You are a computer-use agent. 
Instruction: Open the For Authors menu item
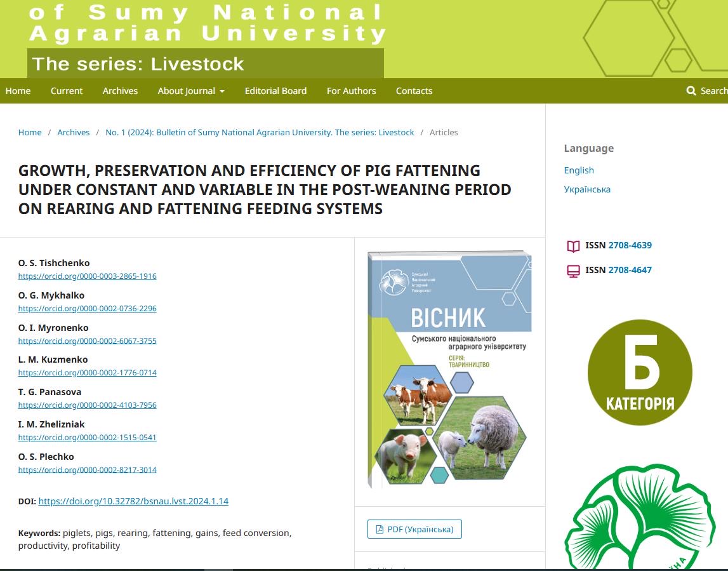pos(351,91)
